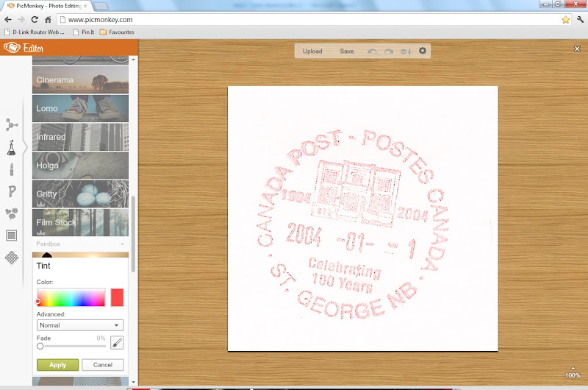The image size is (588, 390).
Task: Click the postmark image on canvas
Action: click(x=362, y=219)
